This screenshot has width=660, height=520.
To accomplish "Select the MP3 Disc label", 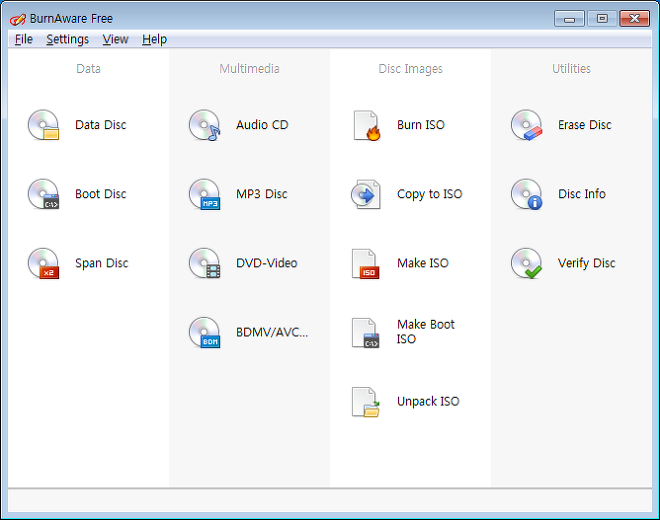I will (262, 194).
